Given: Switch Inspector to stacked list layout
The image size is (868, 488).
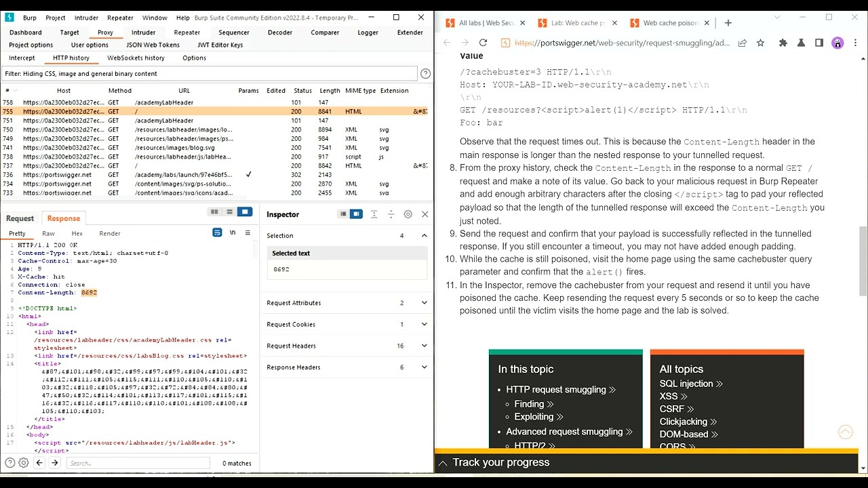Looking at the screenshot, I should 343,214.
